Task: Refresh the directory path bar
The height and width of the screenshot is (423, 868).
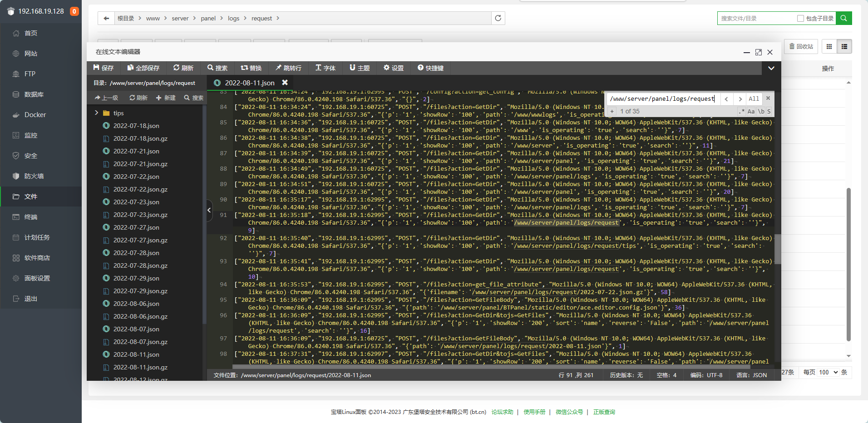Action: tap(498, 18)
